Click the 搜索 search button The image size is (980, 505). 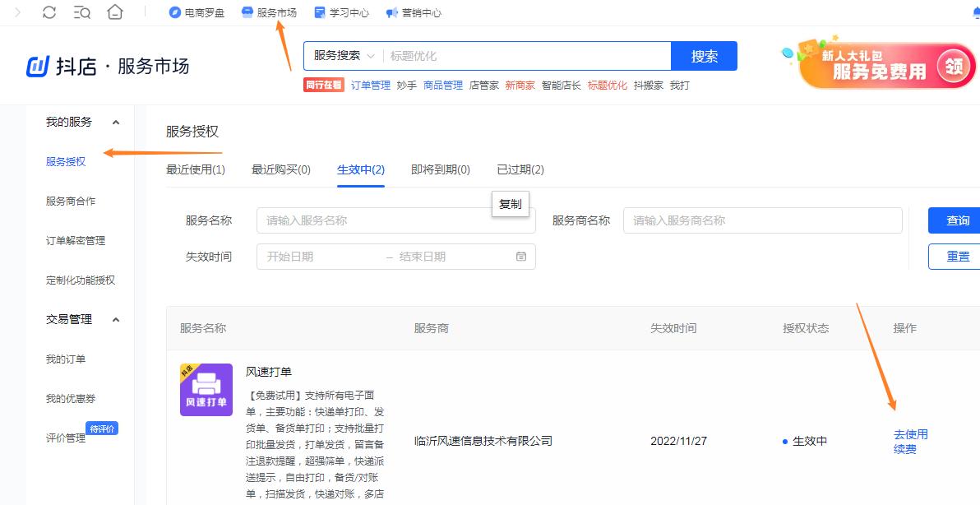(x=705, y=56)
